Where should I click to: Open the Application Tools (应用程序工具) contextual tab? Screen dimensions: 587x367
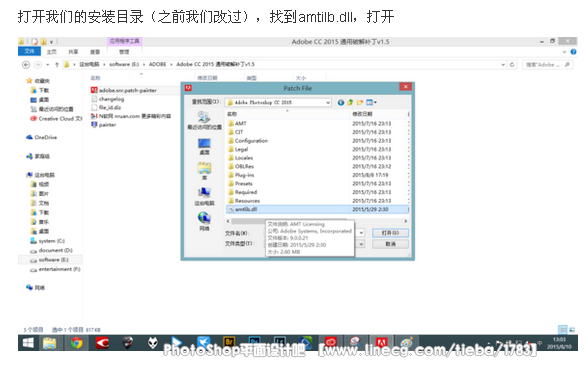point(124,41)
